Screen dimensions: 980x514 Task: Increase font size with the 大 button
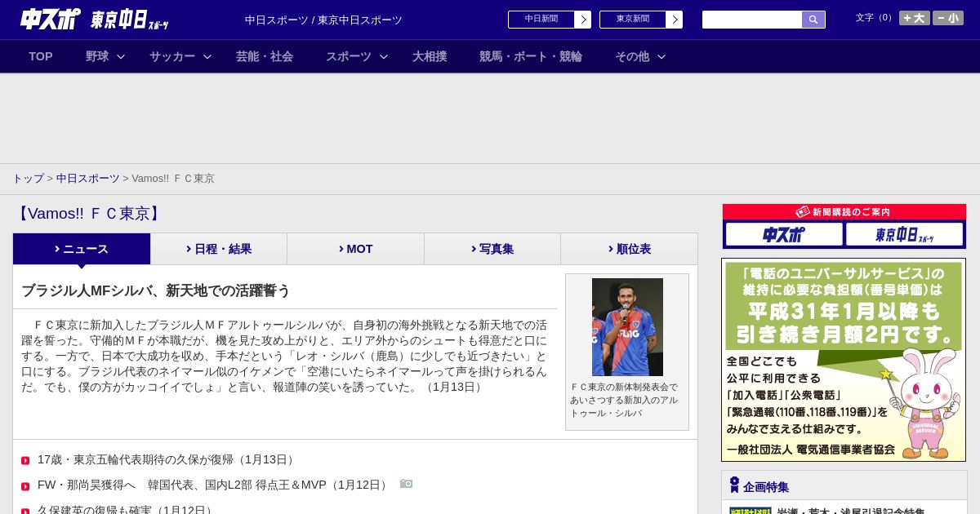click(914, 18)
